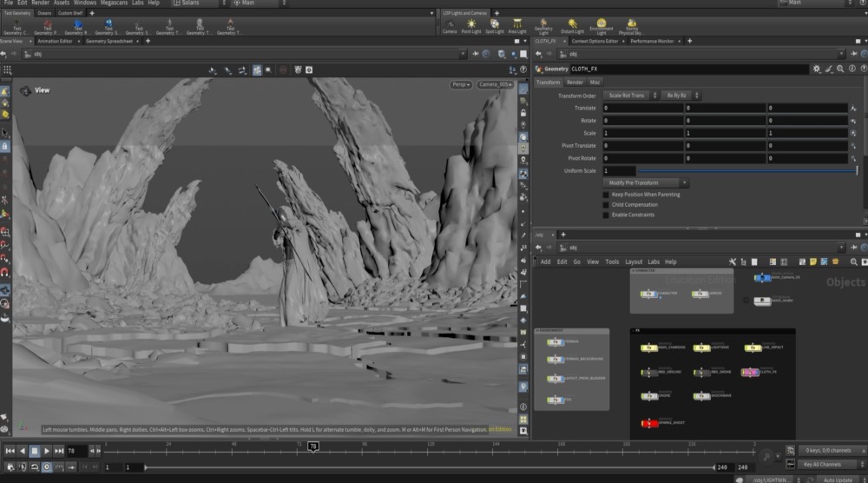Click the Uniform Scale slider track

747,170
